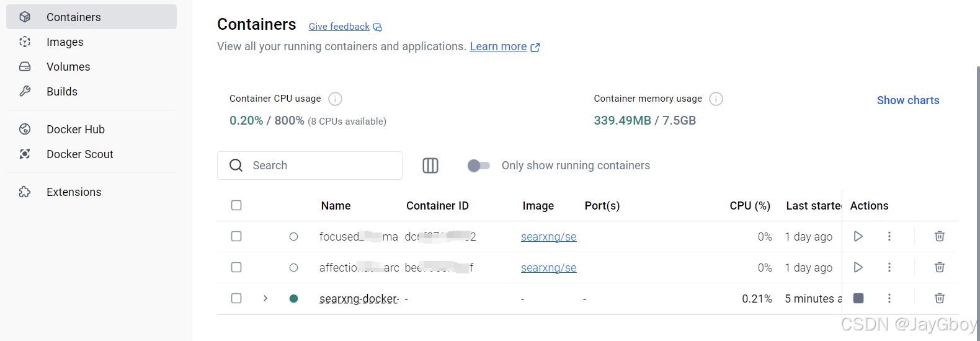Stop the searxng-docker stack
This screenshot has width=980, height=341.
(858, 298)
